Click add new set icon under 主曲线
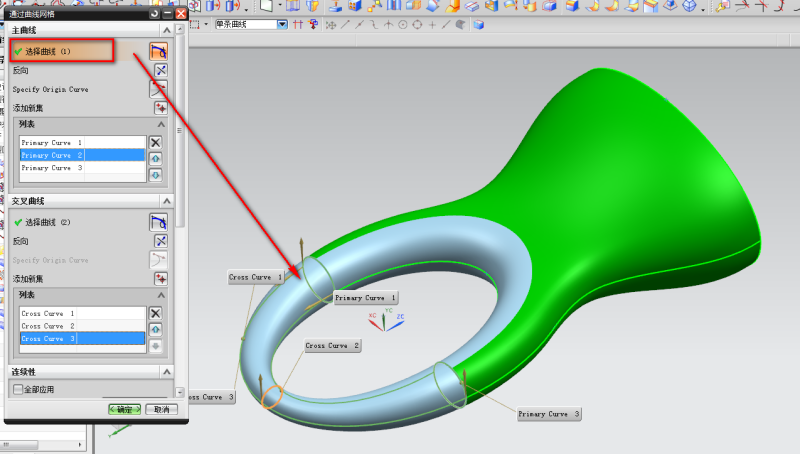Viewport: 800px width, 454px height. click(x=160, y=108)
